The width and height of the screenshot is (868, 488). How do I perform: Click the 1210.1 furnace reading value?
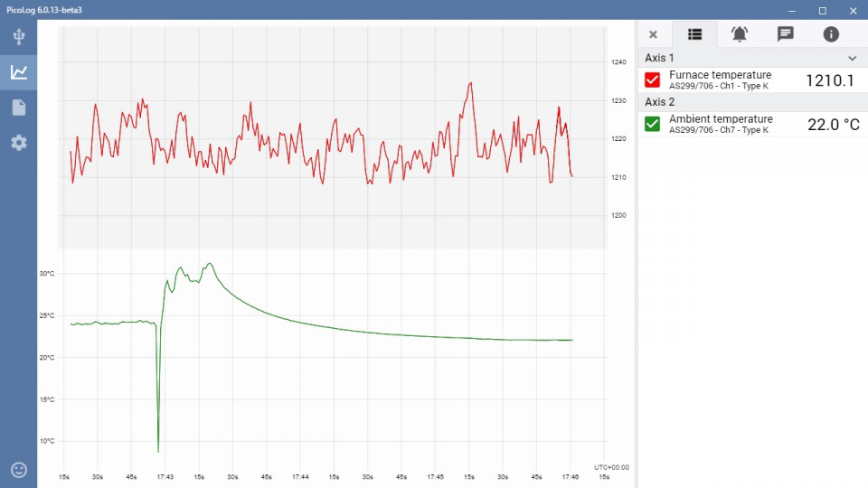click(x=829, y=80)
